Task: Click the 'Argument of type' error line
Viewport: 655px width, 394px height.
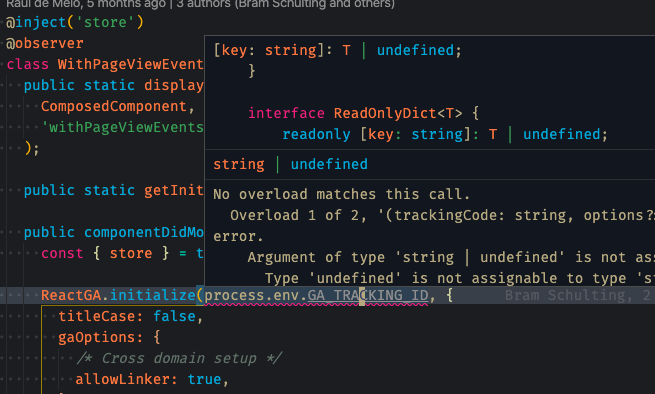Action: pos(451,257)
